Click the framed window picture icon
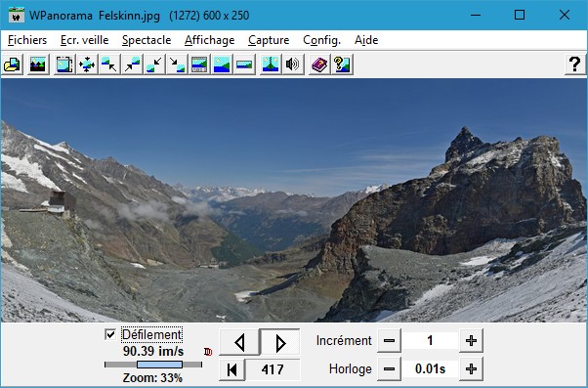Image resolution: width=588 pixels, height=388 pixels. (x=64, y=65)
